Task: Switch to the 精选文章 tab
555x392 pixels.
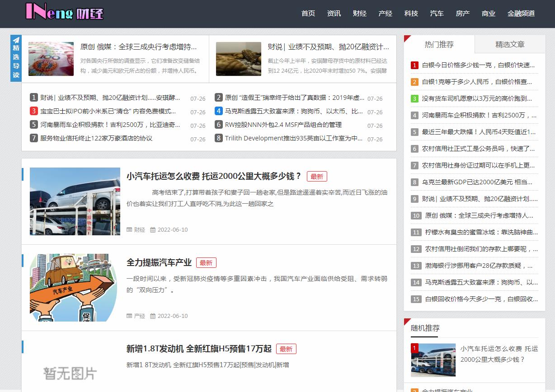Action: tap(510, 44)
